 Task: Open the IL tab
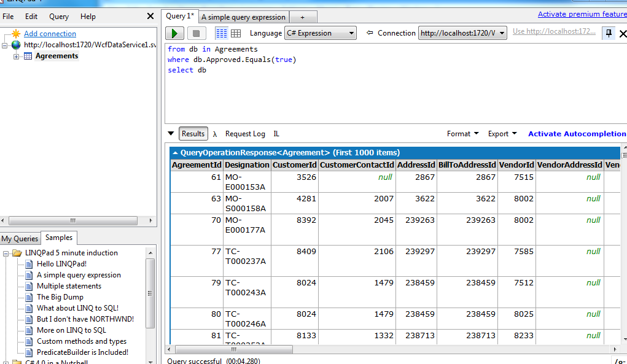(x=276, y=134)
